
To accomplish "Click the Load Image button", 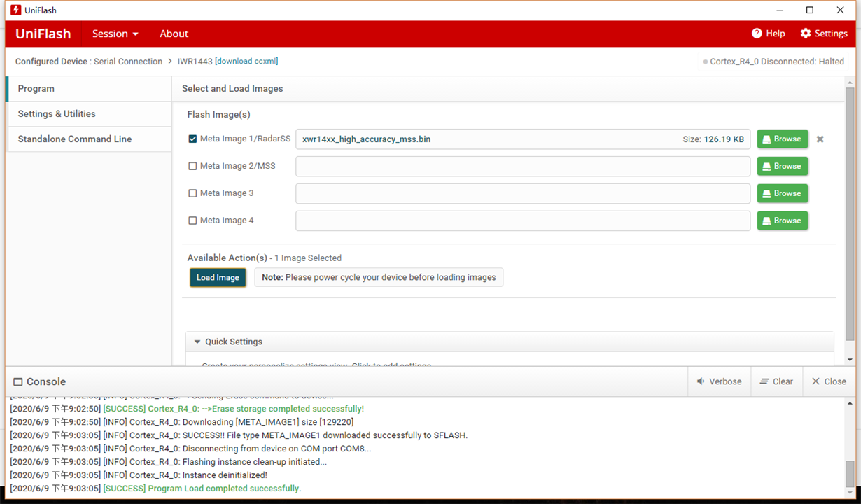I will (218, 278).
